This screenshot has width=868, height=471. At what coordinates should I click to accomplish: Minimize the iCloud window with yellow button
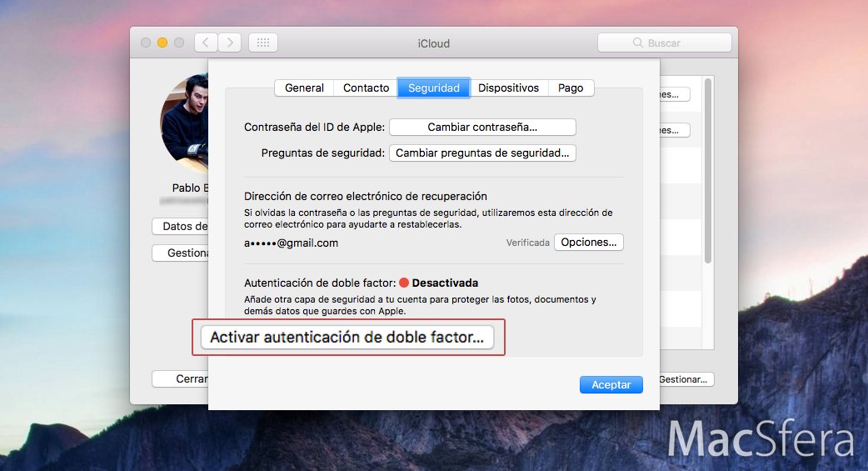162,43
